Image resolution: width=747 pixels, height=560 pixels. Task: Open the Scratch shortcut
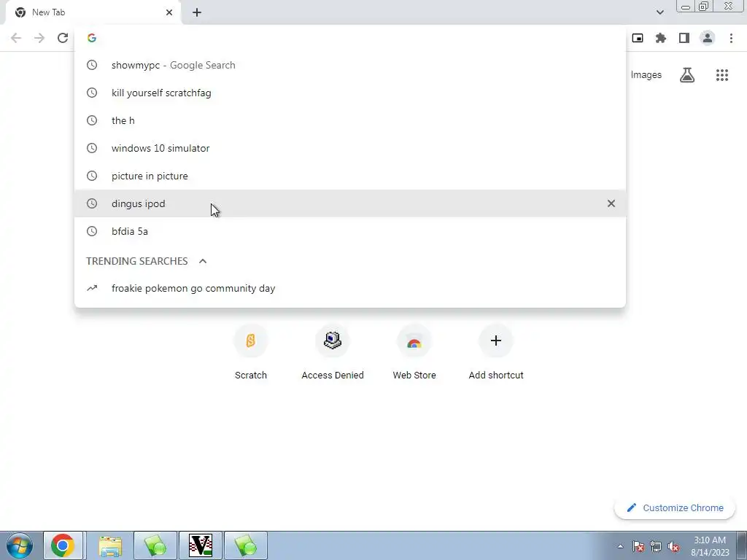tap(251, 353)
